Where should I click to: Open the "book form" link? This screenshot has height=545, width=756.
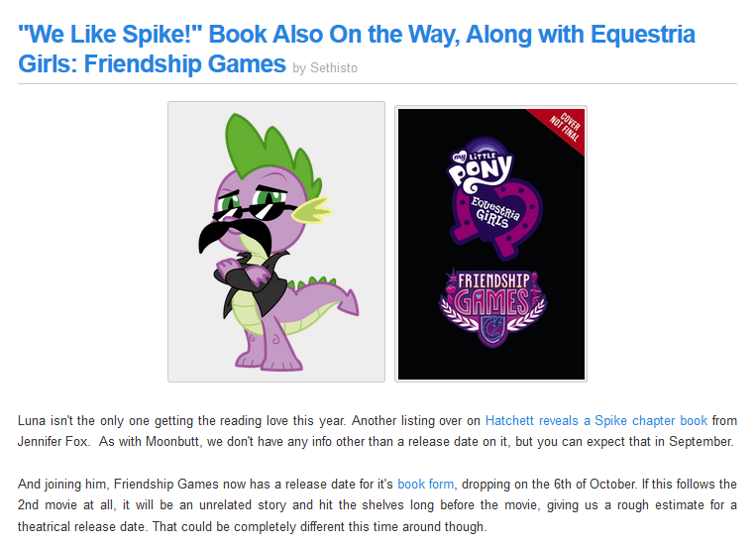425,484
